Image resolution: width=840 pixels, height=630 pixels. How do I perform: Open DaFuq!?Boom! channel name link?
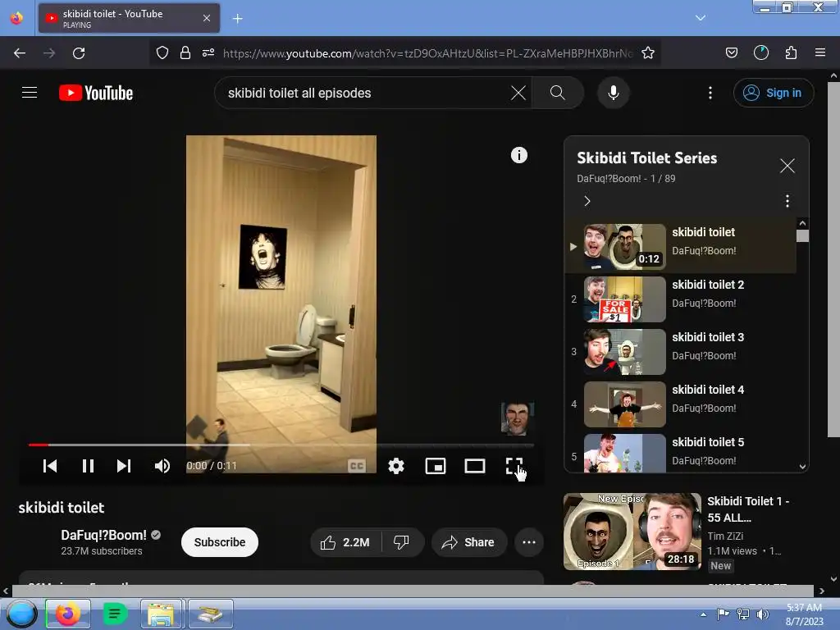click(x=103, y=535)
